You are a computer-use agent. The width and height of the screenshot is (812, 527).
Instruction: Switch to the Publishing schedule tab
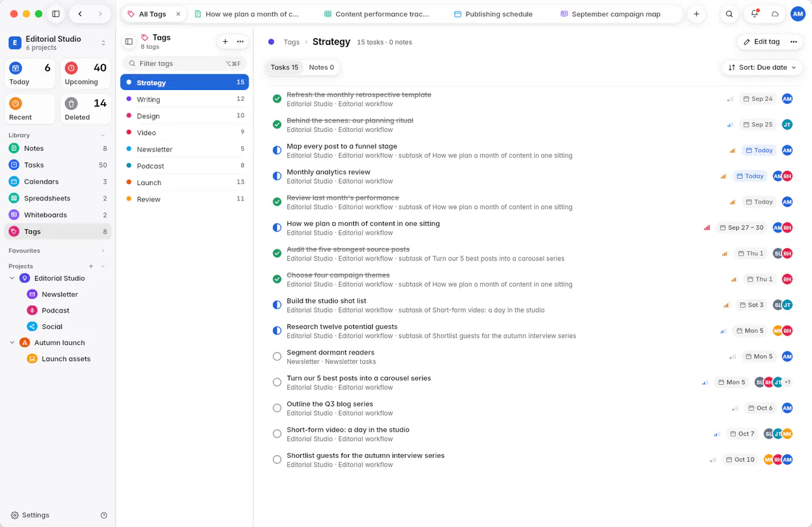pos(494,14)
